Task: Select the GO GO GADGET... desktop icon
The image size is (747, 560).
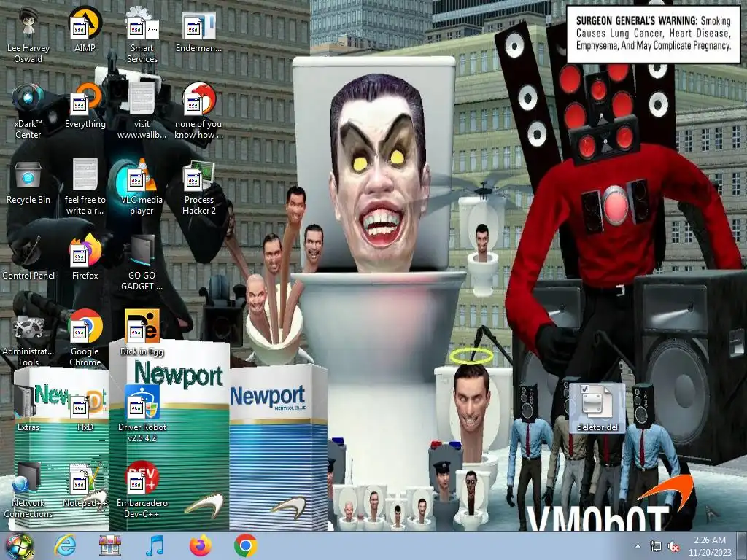Action: [x=142, y=262]
